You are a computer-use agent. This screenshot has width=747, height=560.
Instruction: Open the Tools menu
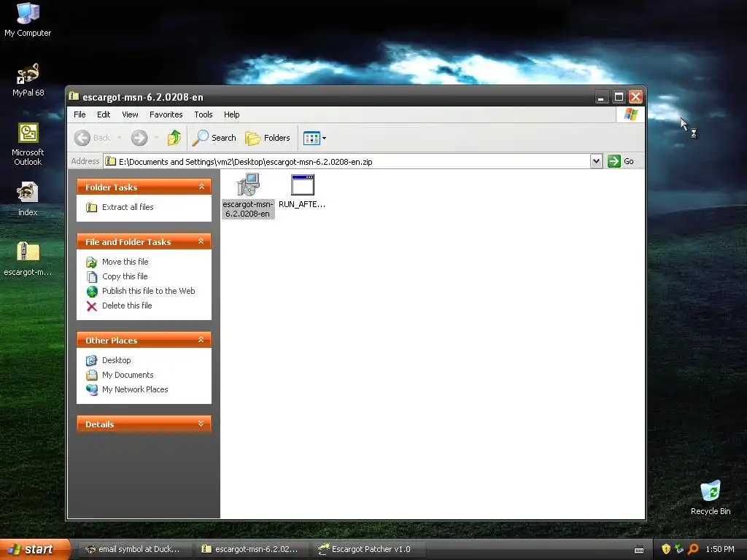tap(203, 114)
